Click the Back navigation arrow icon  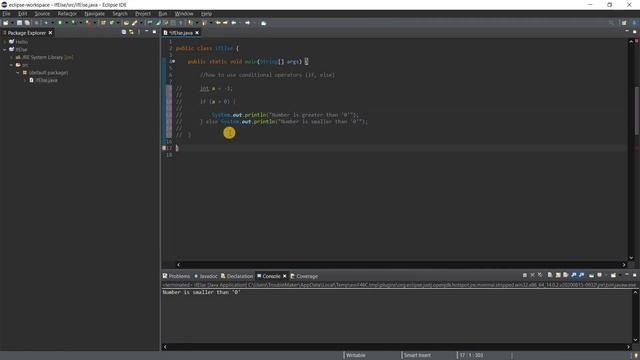pos(233,23)
